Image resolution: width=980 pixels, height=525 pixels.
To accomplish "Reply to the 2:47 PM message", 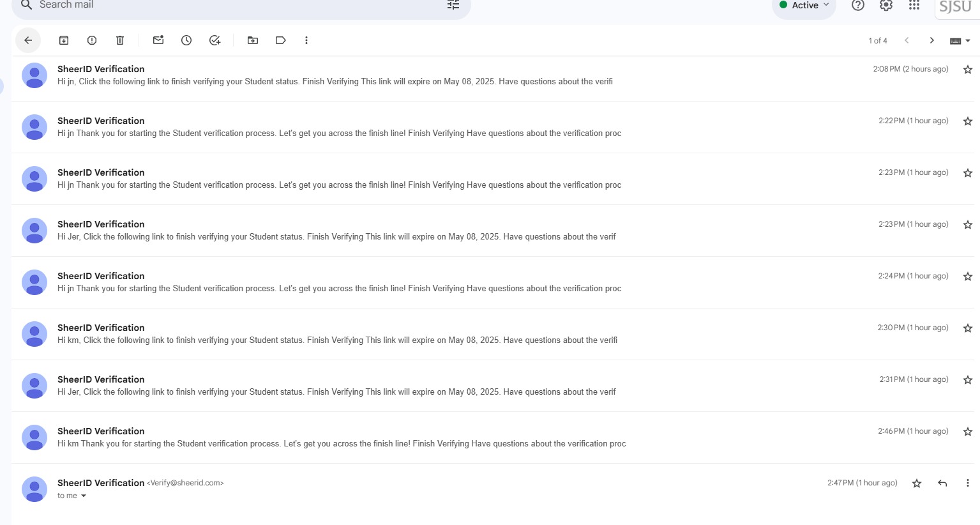I will coord(942,483).
